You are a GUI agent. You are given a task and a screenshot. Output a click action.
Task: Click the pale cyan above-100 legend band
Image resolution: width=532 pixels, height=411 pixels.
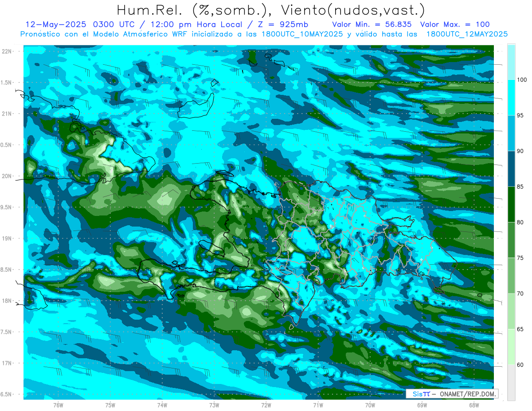tap(511, 62)
